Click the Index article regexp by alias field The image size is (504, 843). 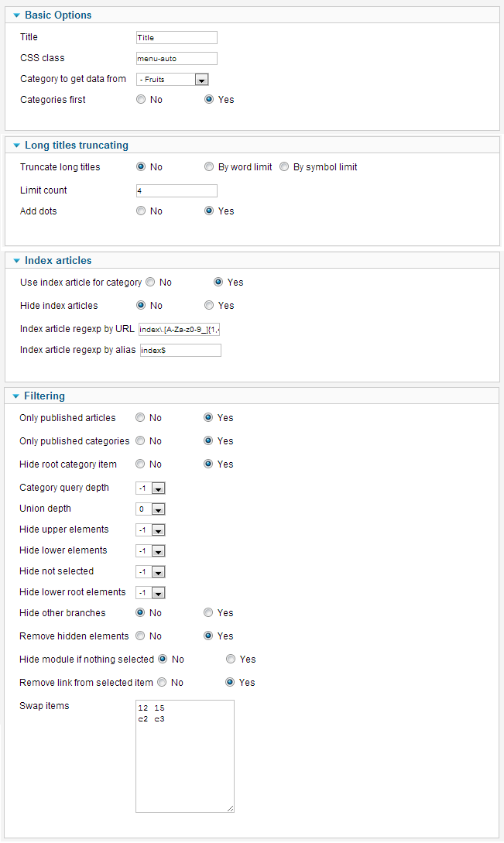point(180,351)
